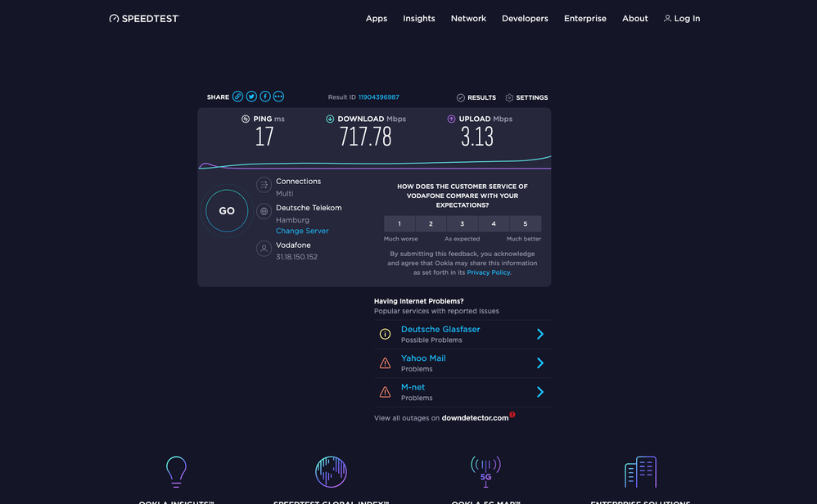Open the Insights menu
The width and height of the screenshot is (817, 504).
point(419,18)
